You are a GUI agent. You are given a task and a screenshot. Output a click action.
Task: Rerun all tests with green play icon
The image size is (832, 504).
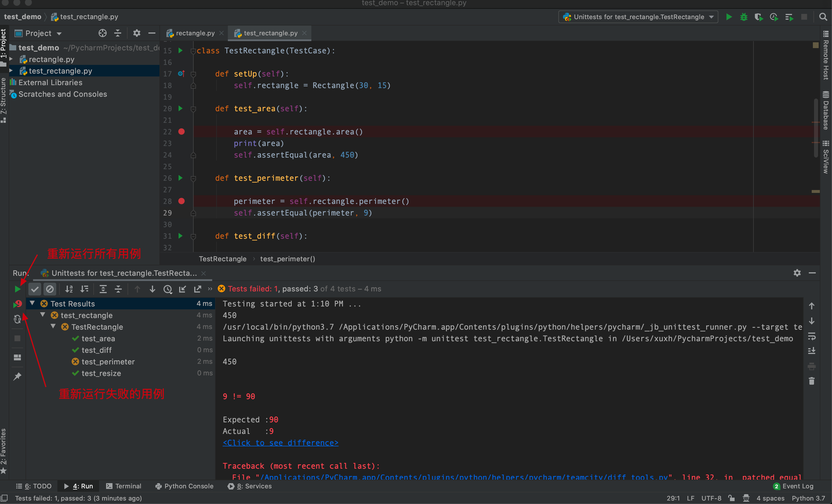point(18,289)
